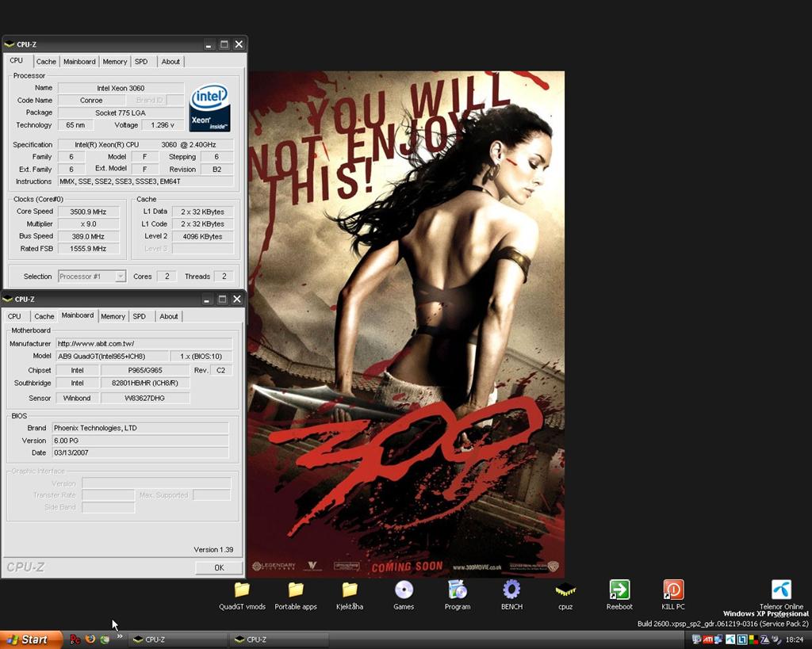Select CPU tab in lower CPU-Z window
This screenshot has height=649, width=812.
tap(14, 316)
